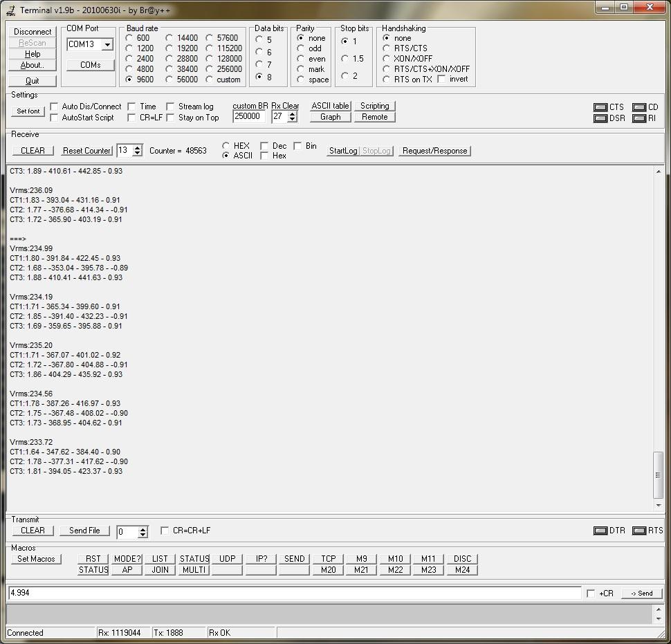Select custom baud rate option

point(210,79)
